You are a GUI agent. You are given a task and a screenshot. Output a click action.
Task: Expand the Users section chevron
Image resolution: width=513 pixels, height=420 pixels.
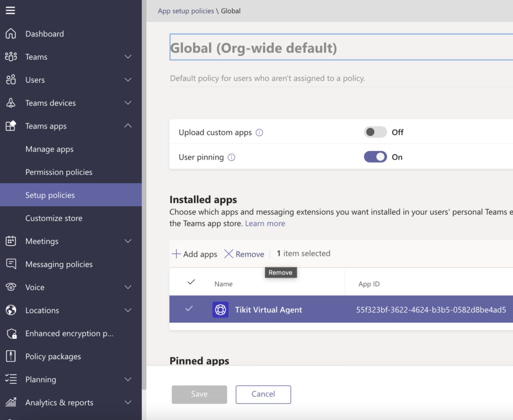(x=128, y=80)
